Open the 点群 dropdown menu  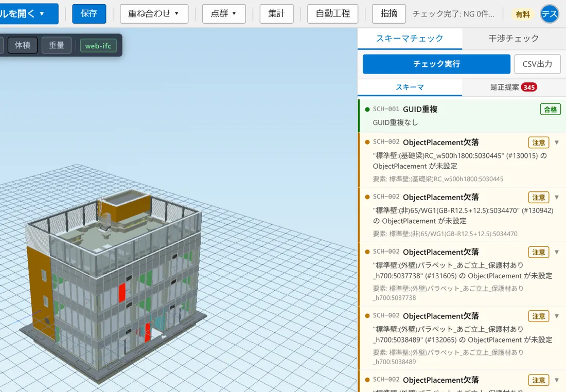224,14
